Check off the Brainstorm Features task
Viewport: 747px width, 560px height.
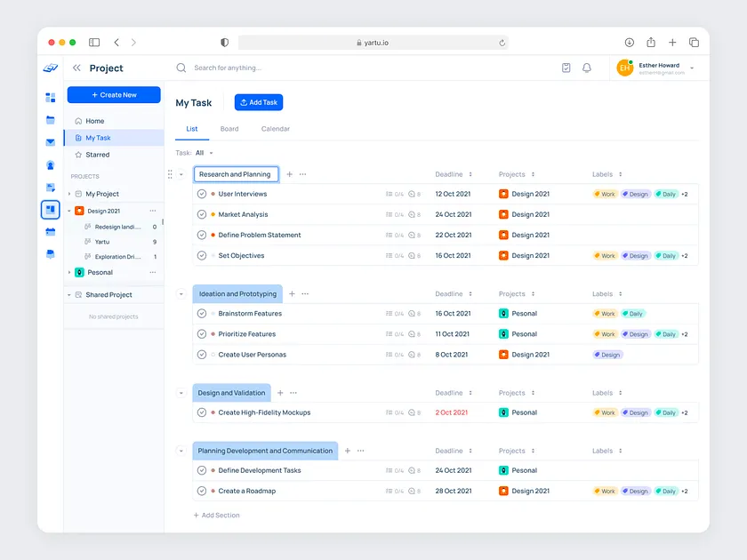click(202, 313)
